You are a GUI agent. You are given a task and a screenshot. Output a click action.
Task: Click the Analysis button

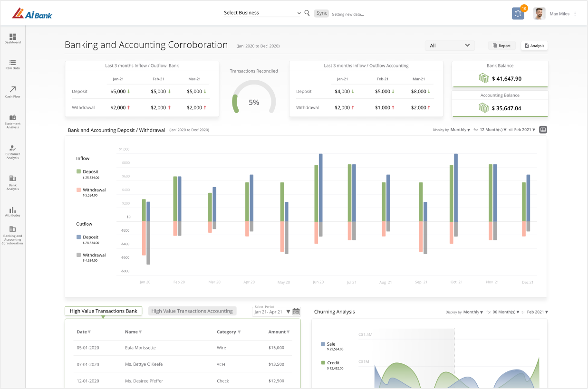[x=534, y=46]
